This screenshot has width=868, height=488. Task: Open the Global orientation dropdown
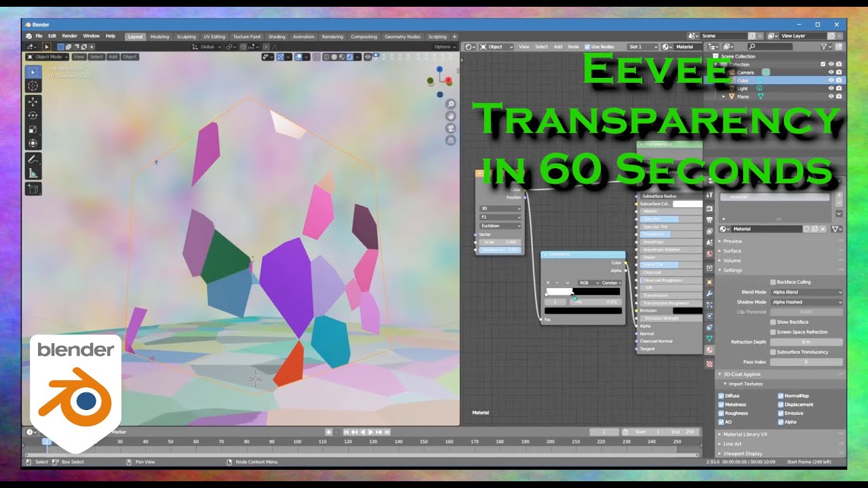[x=207, y=47]
